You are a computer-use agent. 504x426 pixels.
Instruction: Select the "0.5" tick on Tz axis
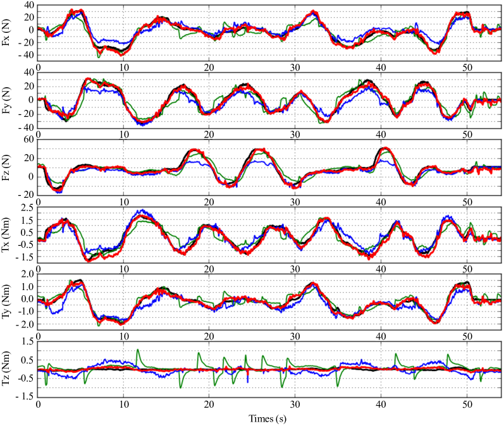pyautogui.click(x=27, y=360)
